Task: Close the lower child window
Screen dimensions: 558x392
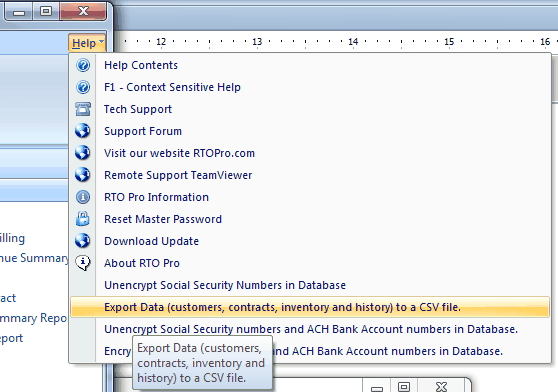Action: click(441, 386)
